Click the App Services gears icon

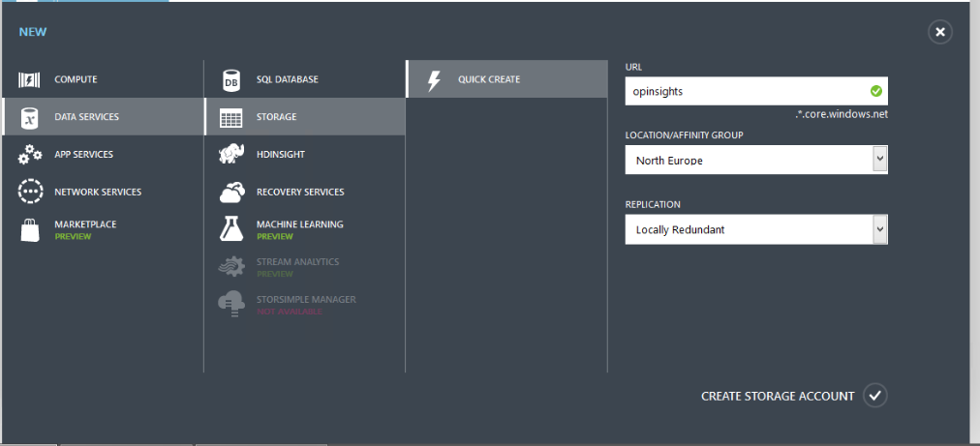pos(30,155)
